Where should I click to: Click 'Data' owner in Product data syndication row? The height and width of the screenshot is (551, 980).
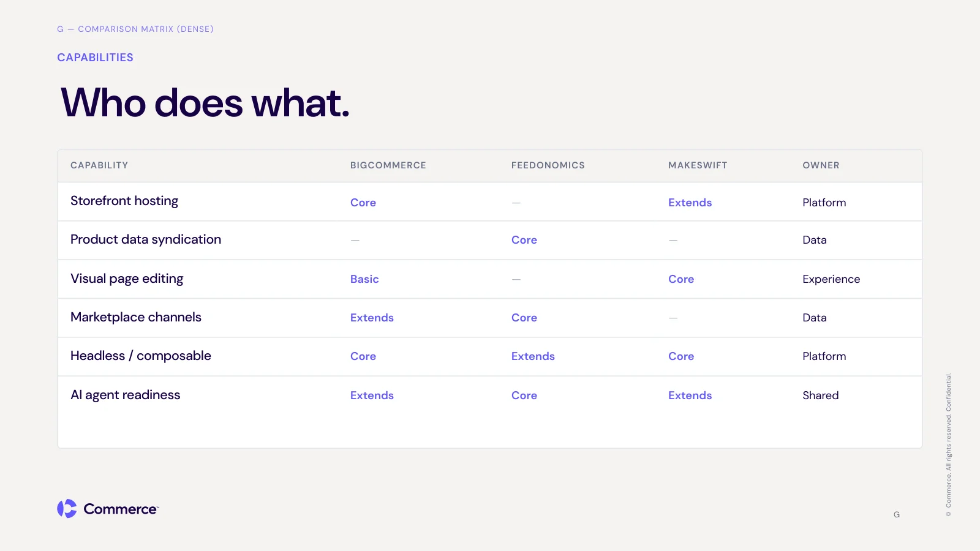[x=815, y=240]
